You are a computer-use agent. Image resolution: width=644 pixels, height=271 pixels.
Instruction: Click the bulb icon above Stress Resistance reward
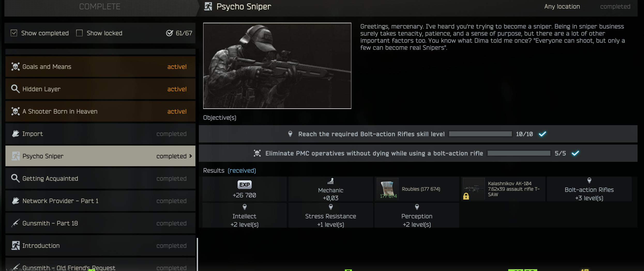[x=330, y=207]
